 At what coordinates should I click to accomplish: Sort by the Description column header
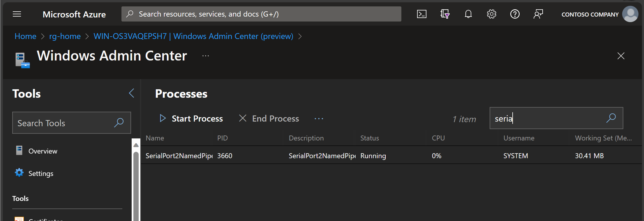click(306, 138)
